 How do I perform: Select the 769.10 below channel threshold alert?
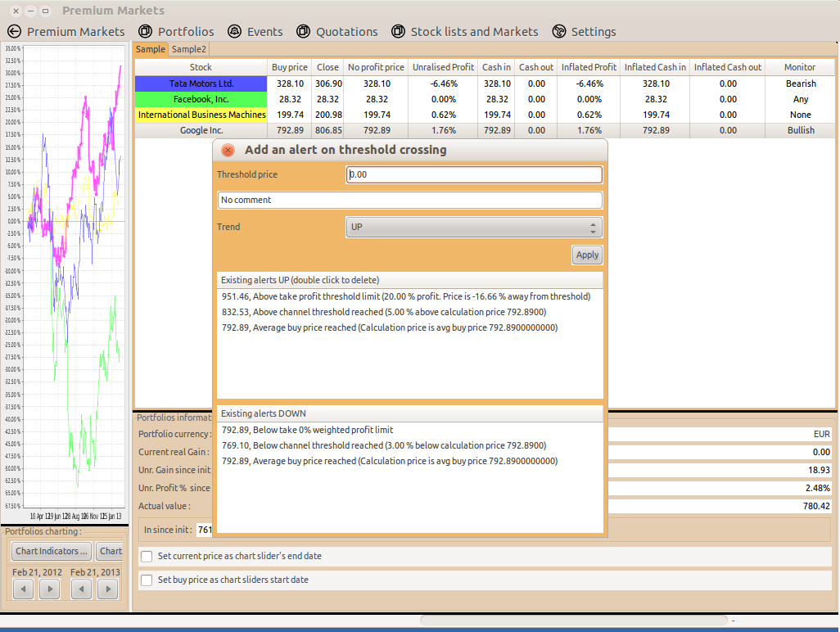(410, 445)
